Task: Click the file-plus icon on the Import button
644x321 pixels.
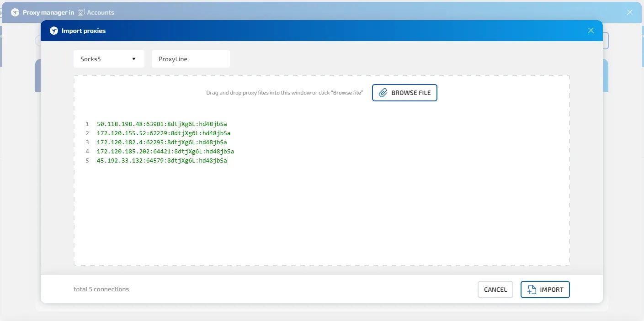Action: [x=531, y=289]
